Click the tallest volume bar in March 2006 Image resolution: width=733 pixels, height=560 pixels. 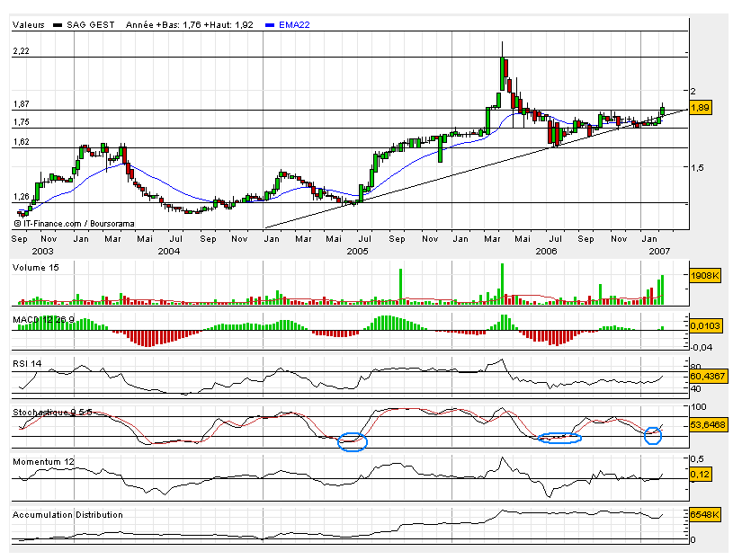click(503, 284)
